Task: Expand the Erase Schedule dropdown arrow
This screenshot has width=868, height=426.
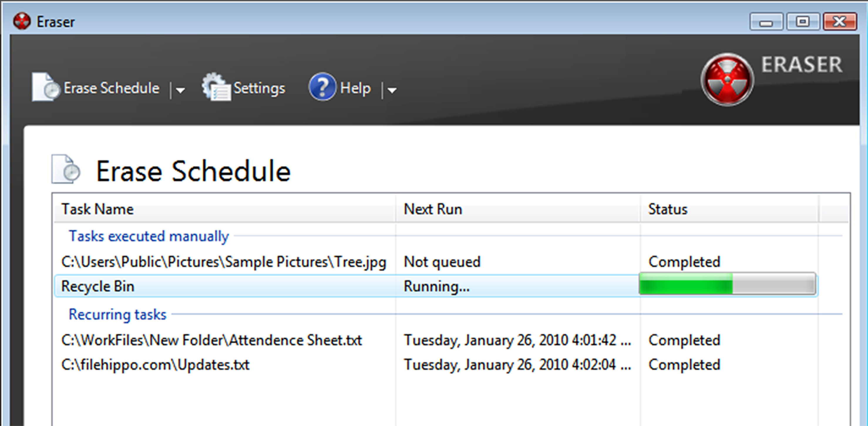Action: [181, 90]
